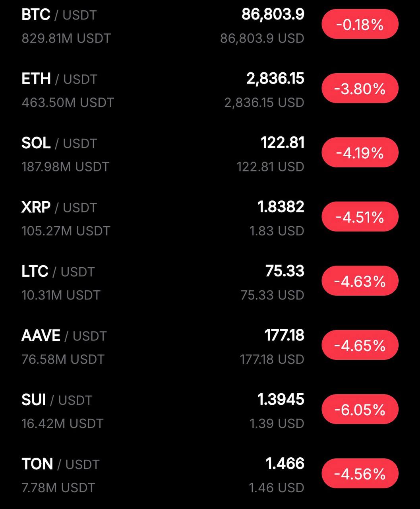This screenshot has height=509, width=420.
Task: Tap the BTC -0.18% change badge
Action: pos(360,25)
